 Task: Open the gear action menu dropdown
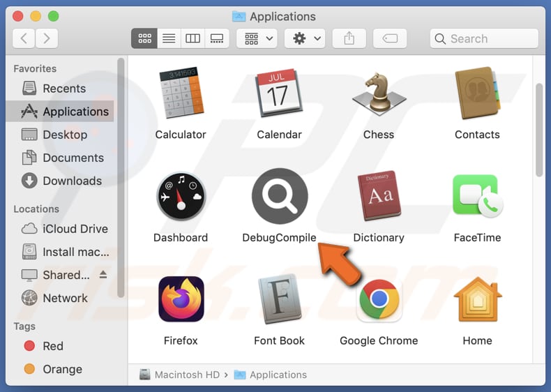click(x=305, y=38)
